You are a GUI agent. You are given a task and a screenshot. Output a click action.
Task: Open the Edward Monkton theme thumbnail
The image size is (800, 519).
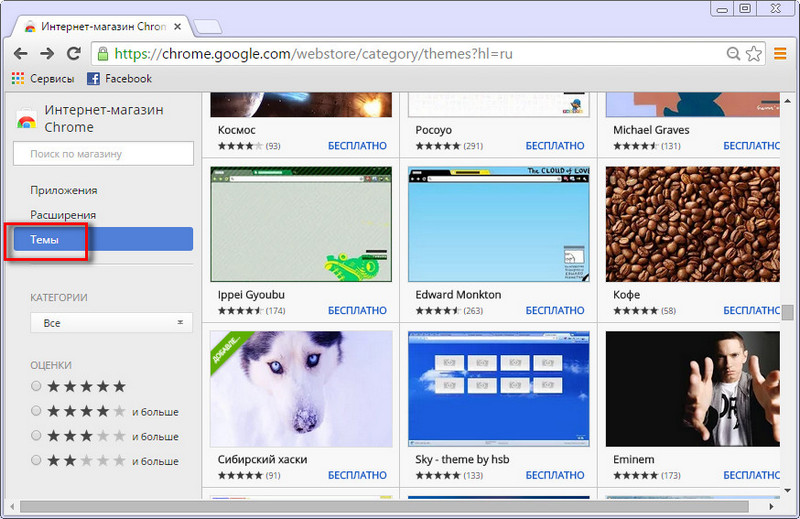coord(498,225)
